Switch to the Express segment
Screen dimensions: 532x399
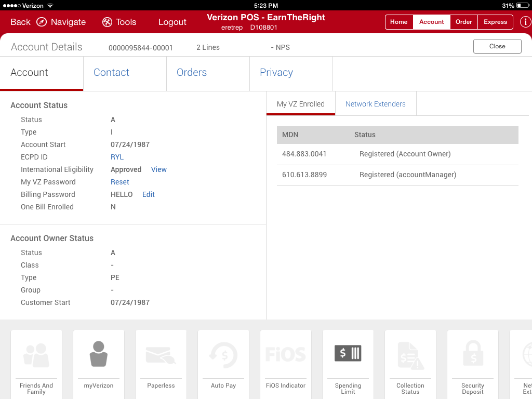click(x=495, y=22)
